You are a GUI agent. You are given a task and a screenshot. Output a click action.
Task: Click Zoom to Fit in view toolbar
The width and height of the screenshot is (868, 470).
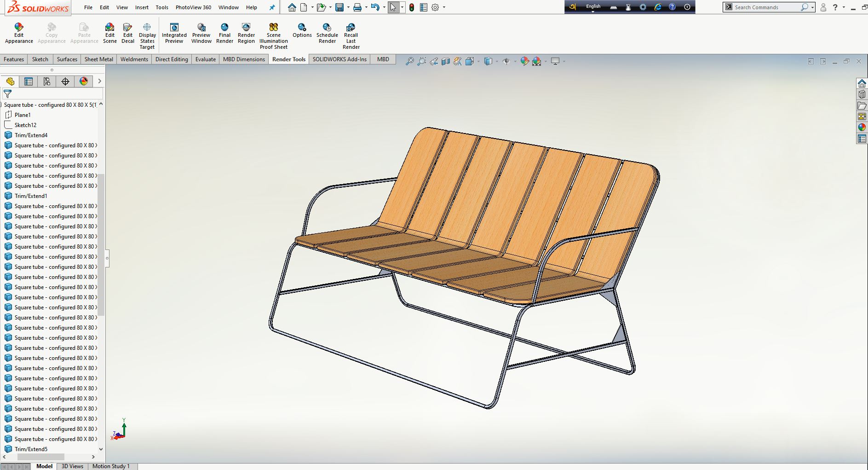click(409, 61)
